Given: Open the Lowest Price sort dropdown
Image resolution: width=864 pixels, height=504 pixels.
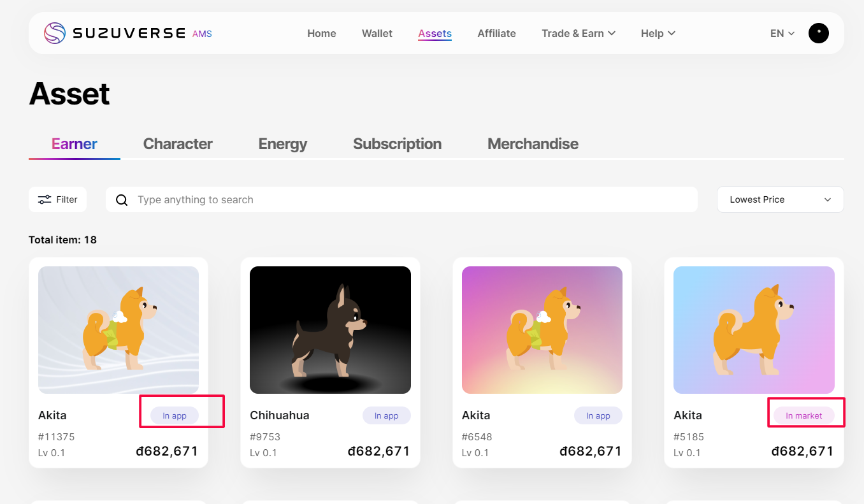Looking at the screenshot, I should click(780, 199).
